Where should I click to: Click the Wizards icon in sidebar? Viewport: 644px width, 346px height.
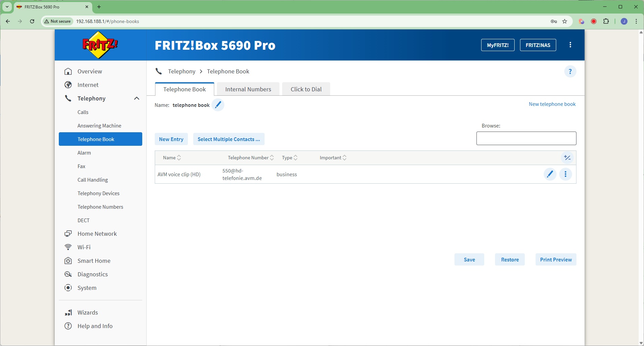[x=68, y=313]
